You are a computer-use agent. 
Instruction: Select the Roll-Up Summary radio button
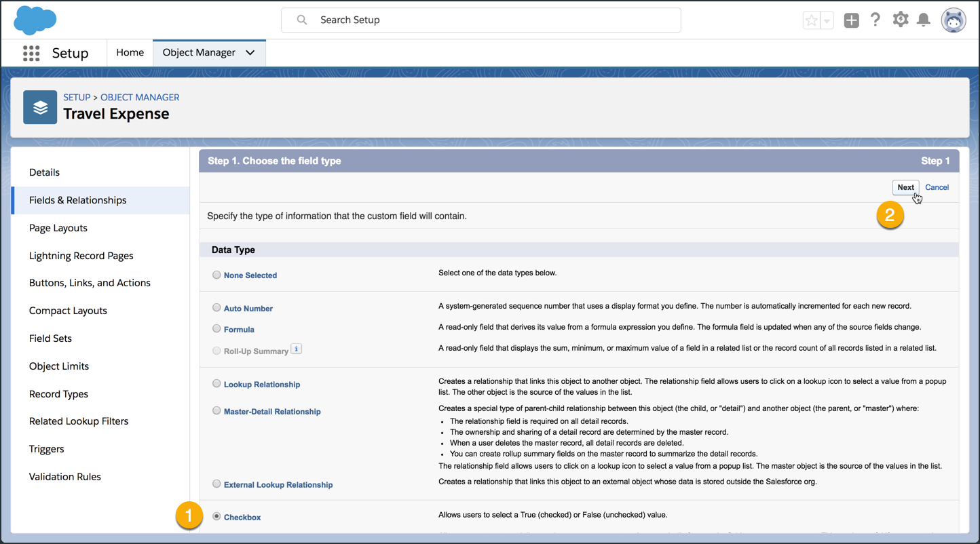tap(216, 351)
